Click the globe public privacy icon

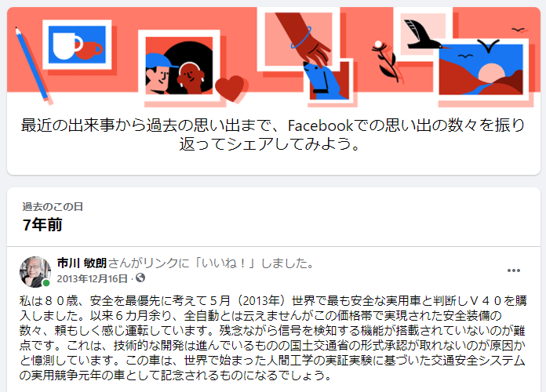pyautogui.click(x=140, y=278)
